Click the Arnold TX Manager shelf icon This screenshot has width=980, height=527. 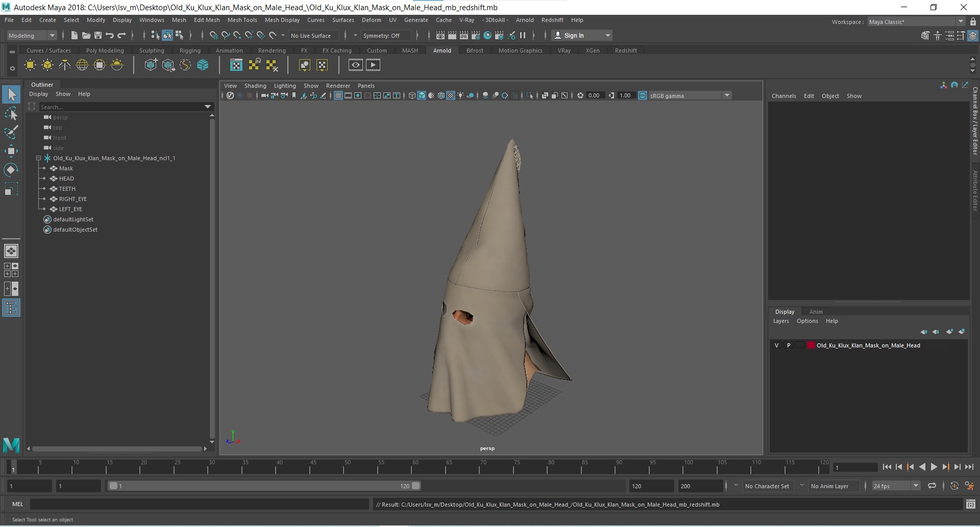[x=236, y=65]
